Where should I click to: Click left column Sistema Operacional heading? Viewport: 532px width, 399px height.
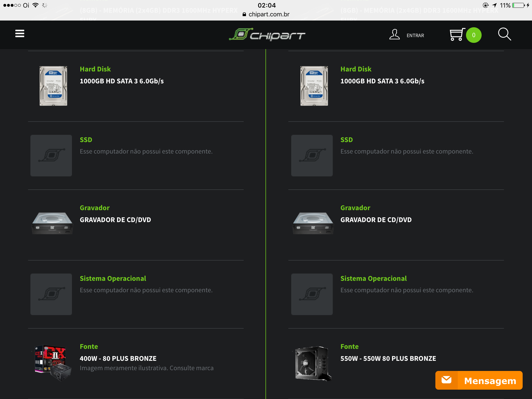pyautogui.click(x=113, y=278)
